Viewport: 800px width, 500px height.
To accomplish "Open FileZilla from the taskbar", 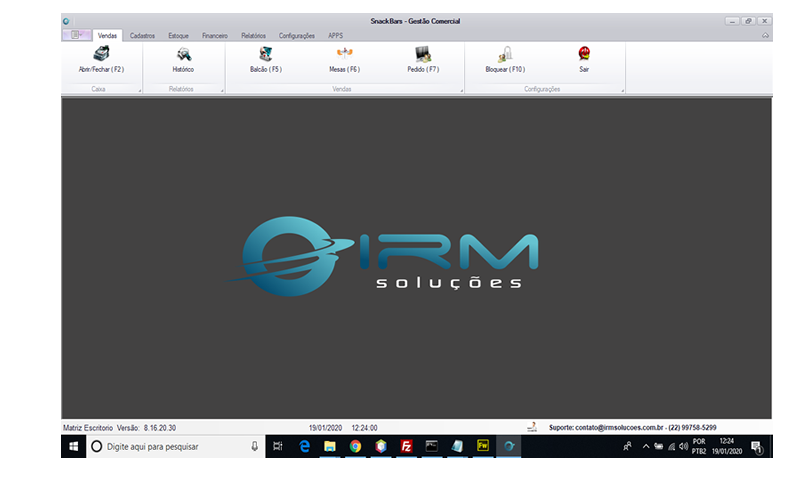I will coord(406,446).
